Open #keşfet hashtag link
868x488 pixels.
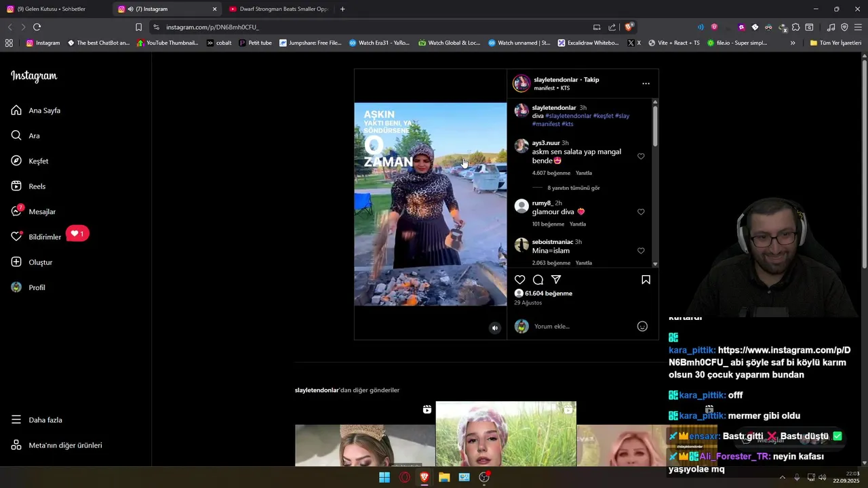click(603, 116)
